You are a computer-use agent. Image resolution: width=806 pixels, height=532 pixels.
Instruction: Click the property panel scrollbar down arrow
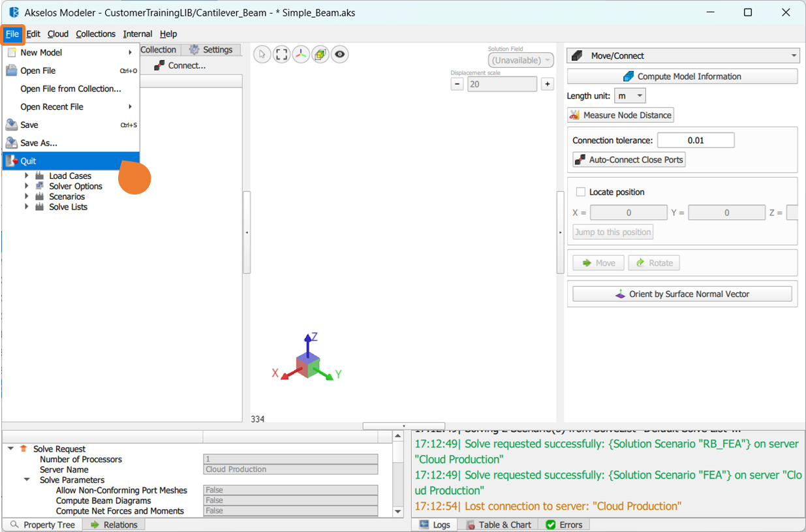(398, 512)
